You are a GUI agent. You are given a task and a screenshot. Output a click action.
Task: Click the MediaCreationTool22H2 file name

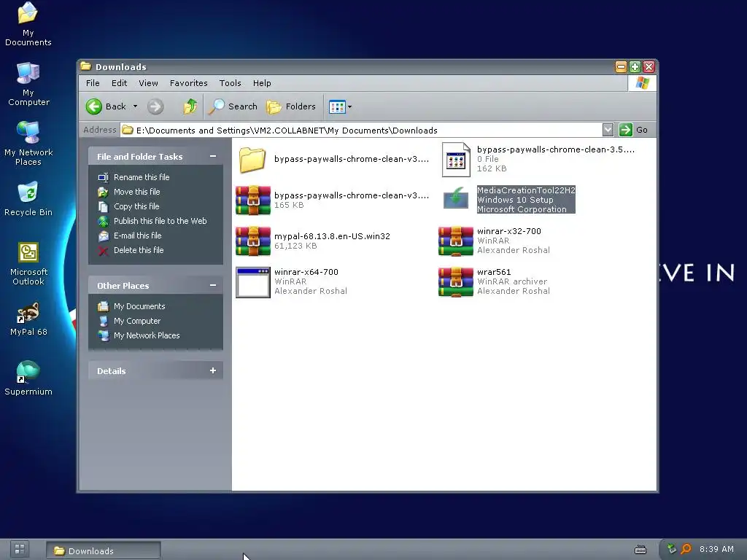click(x=526, y=190)
